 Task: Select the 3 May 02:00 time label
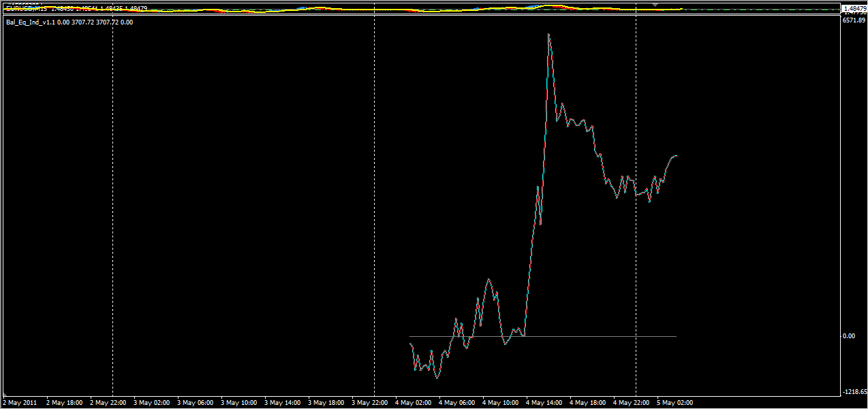click(x=152, y=403)
